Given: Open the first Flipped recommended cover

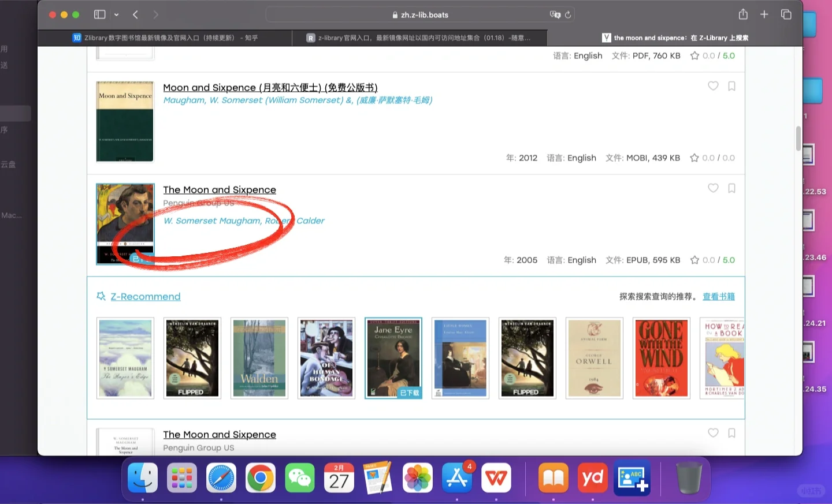Looking at the screenshot, I should tap(192, 358).
